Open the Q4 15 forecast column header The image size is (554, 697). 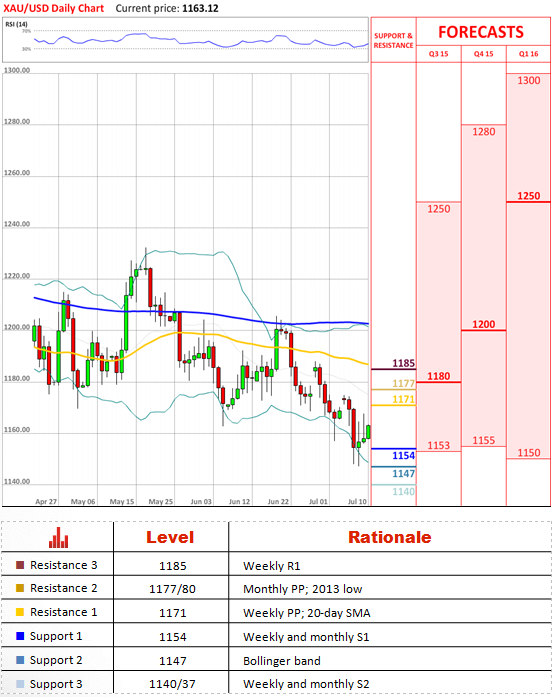(x=483, y=54)
